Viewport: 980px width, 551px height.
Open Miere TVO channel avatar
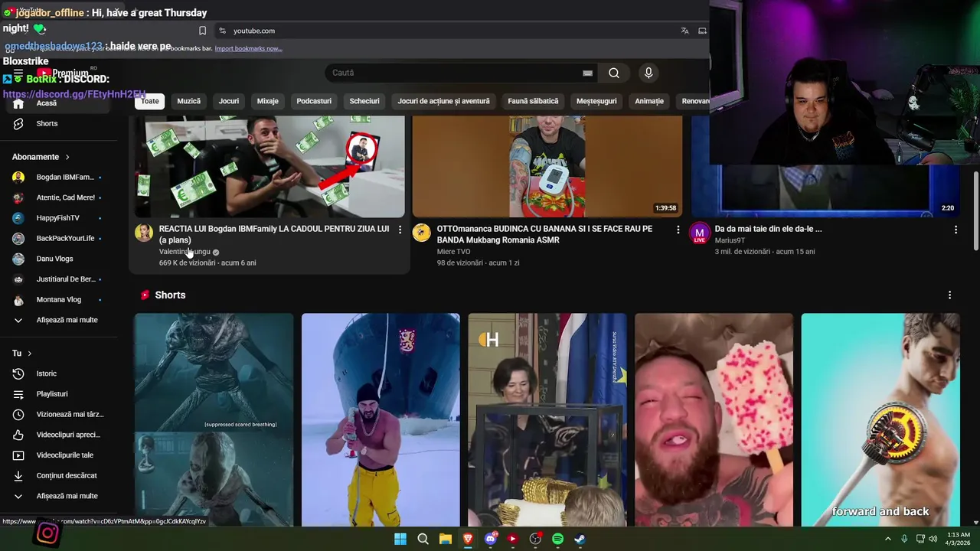422,233
